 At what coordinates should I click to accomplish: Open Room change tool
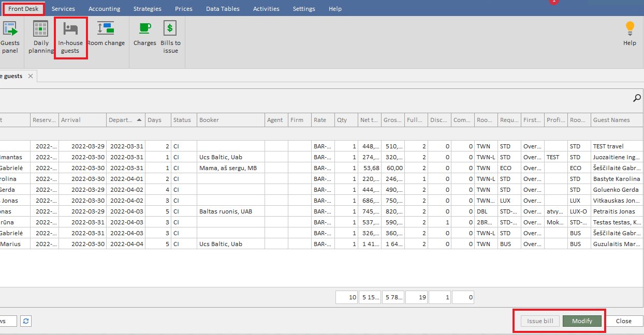pos(106,34)
